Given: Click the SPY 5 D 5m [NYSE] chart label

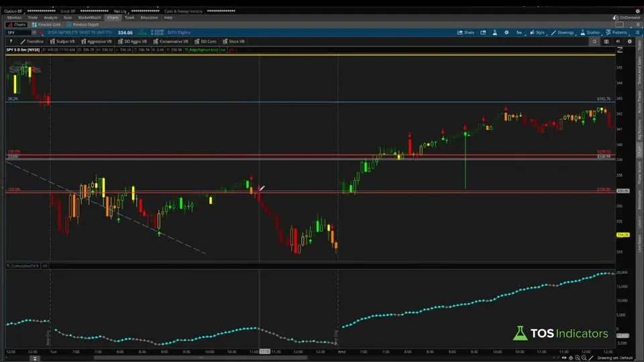Looking at the screenshot, I should click(23, 50).
